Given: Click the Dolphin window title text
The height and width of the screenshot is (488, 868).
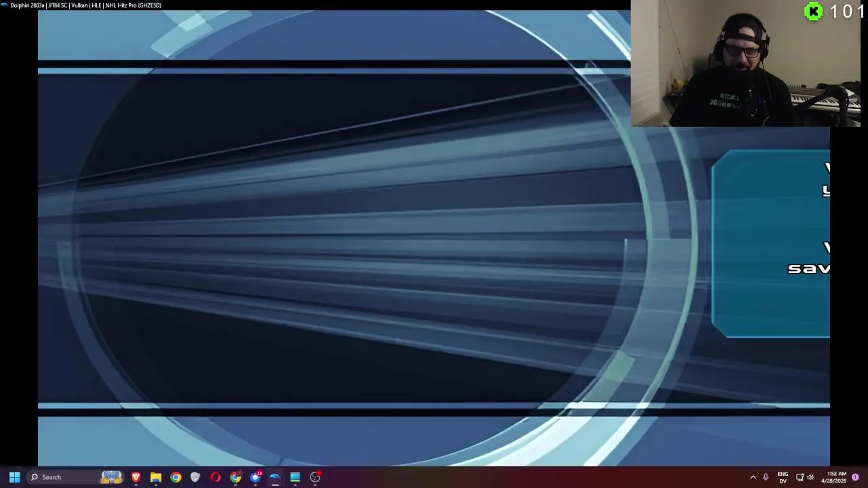Looking at the screenshot, I should click(85, 5).
